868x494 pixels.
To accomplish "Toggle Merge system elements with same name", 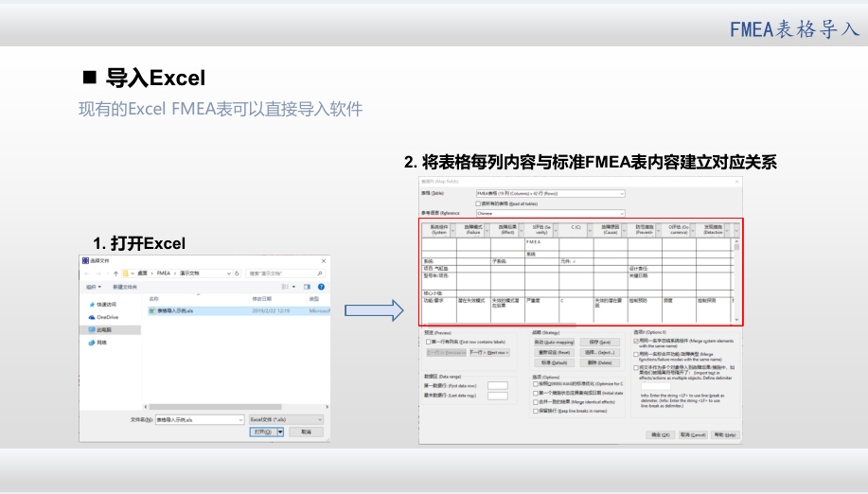I will (x=635, y=341).
